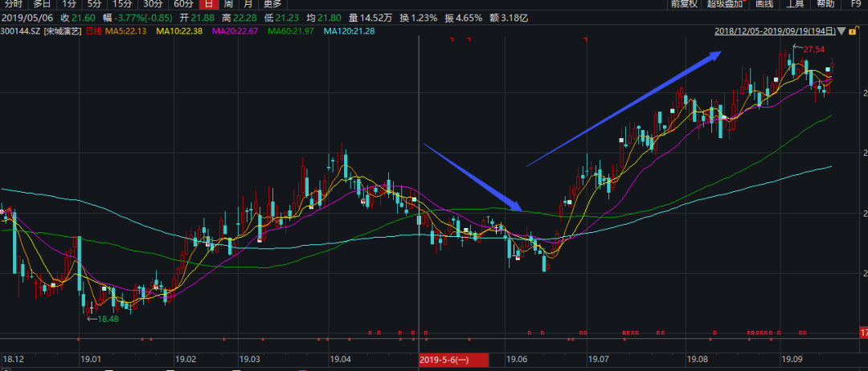Select the 60分 period tab
868x371 pixels.
[x=182, y=3]
